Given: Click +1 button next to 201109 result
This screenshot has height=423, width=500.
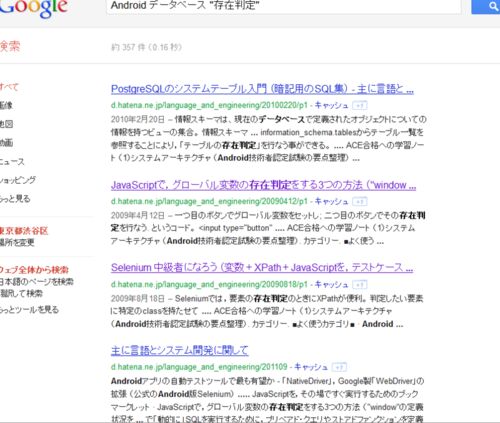Looking at the screenshot, I should click(x=339, y=367).
